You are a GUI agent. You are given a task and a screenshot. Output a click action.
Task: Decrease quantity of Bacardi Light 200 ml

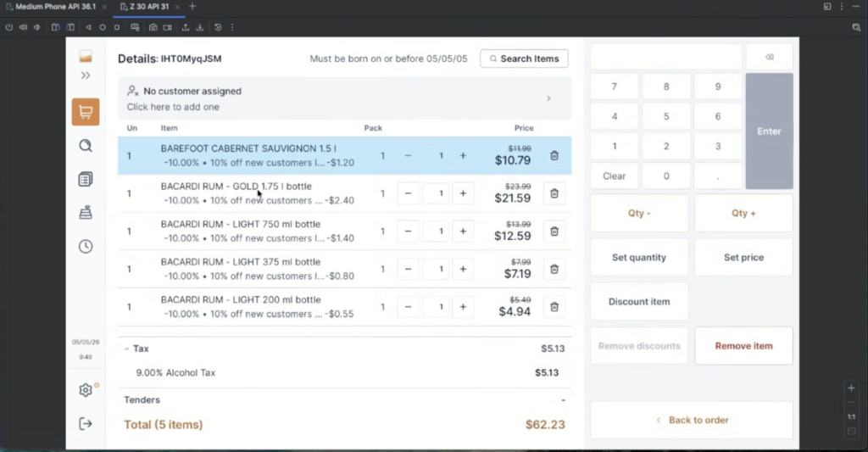pyautogui.click(x=408, y=307)
